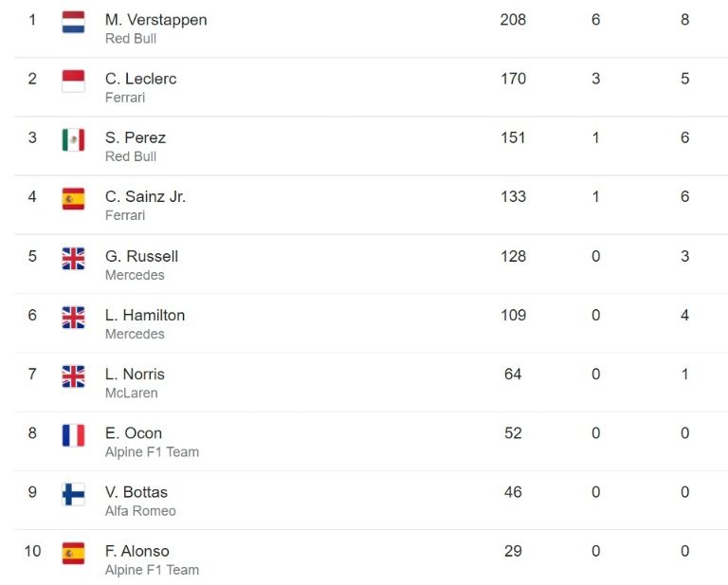Click G. Russell's 128 points value
The width and height of the screenshot is (728, 585).
(x=513, y=256)
